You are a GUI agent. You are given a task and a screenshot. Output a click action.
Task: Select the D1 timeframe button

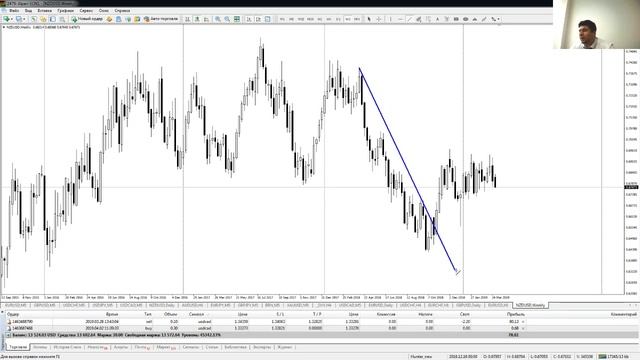point(338,19)
